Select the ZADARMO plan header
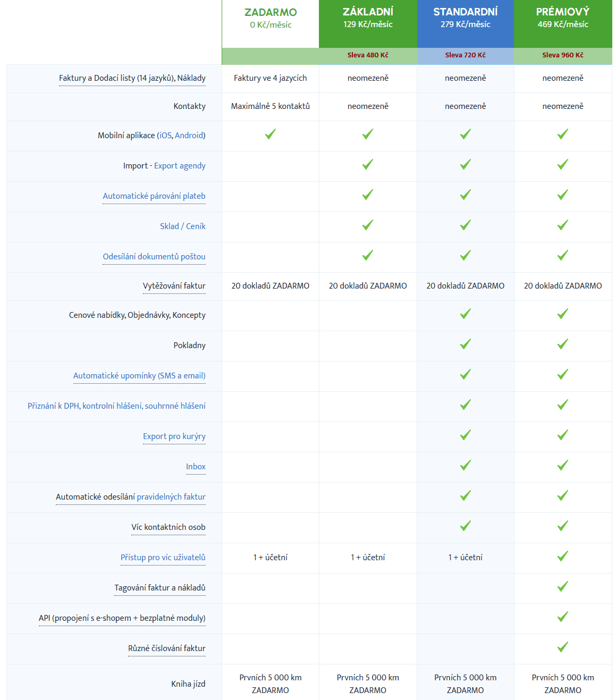Screen dimensions: 616x700 coord(271,24)
